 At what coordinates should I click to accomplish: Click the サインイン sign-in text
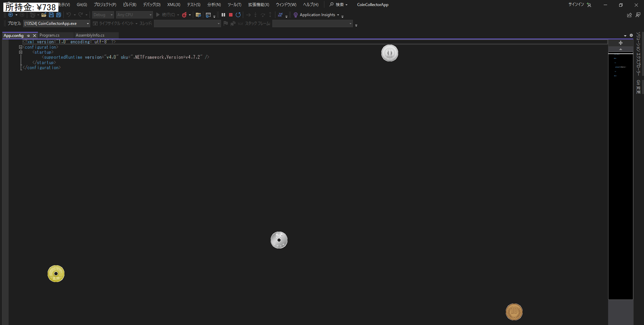576,4
